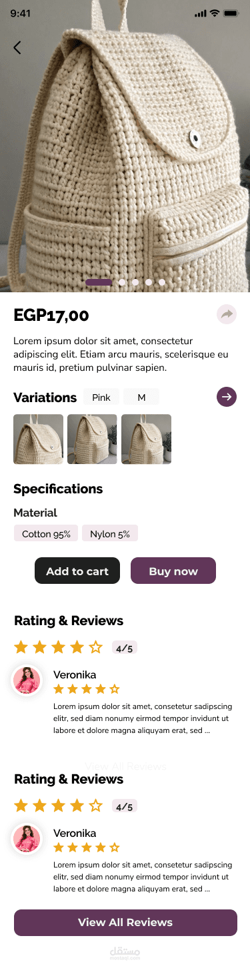Open Veronika's avatar in first review
This screenshot has width=250, height=980.
(27, 680)
